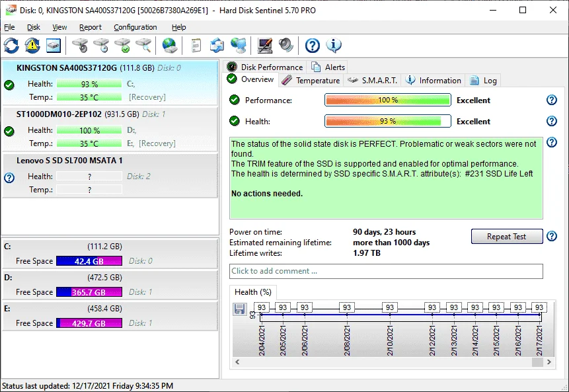Select the E: partition (458.4 GB)
This screenshot has width=569, height=392.
[110, 316]
